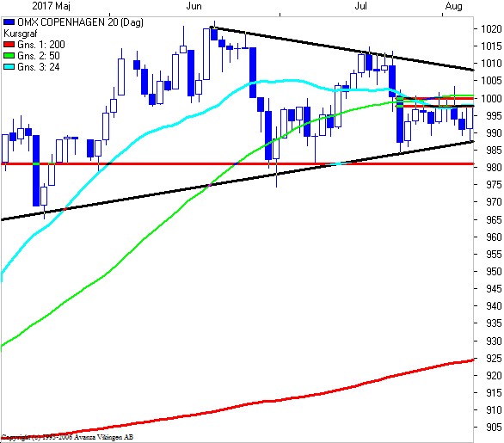Click the cyan Gns. 3: 24 legend swatch

click(9, 67)
